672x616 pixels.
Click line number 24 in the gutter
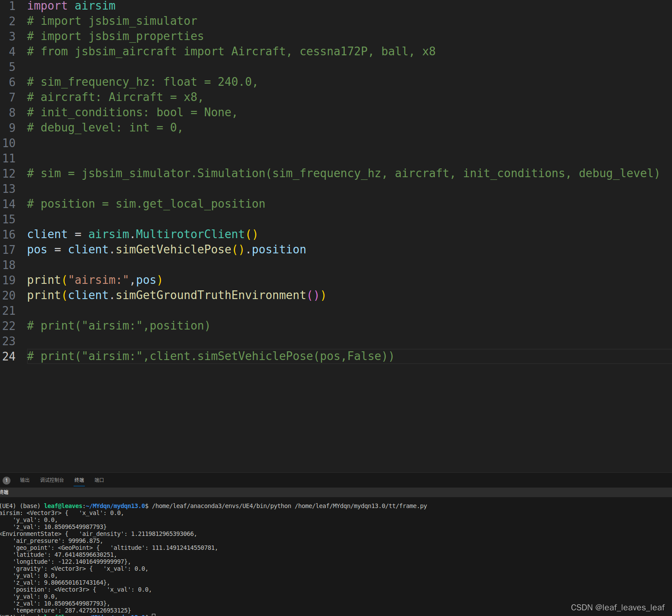[9, 356]
